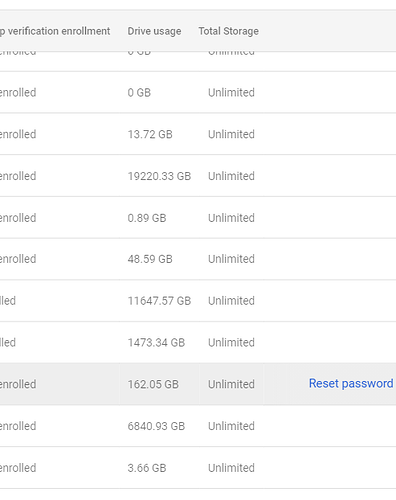The image size is (396, 500).
Task: Click Unlimited storage in the 162.05 GB row
Action: [x=231, y=384]
